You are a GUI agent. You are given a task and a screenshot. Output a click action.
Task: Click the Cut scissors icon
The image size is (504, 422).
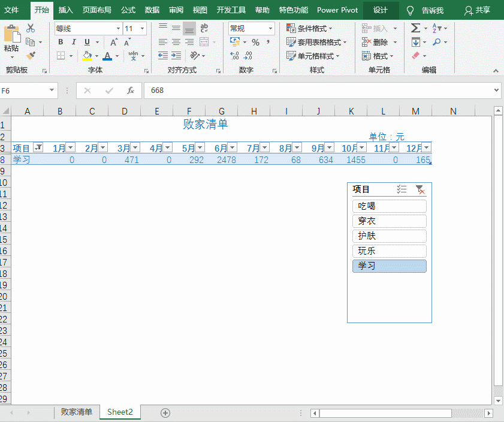[x=31, y=28]
